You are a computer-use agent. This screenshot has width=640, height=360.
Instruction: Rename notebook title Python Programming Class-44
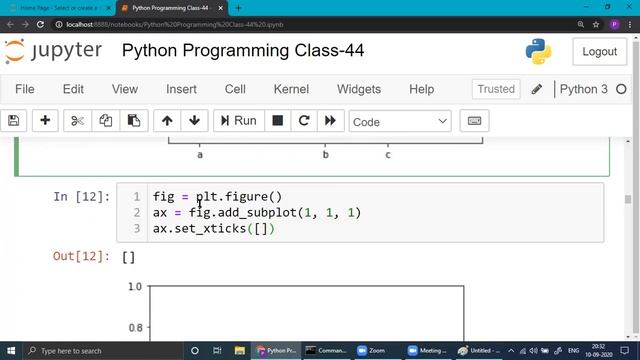pyautogui.click(x=243, y=51)
